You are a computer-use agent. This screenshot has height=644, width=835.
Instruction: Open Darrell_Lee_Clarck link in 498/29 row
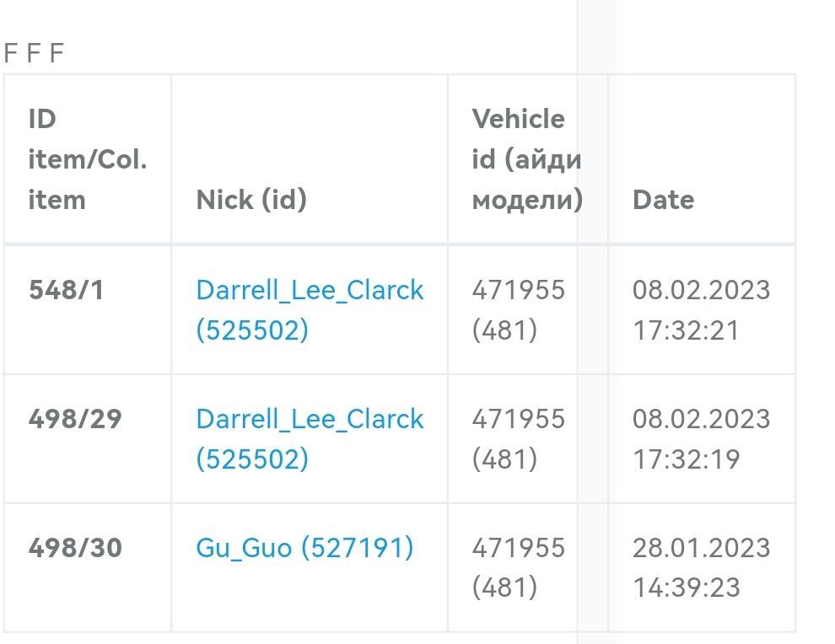pyautogui.click(x=310, y=419)
